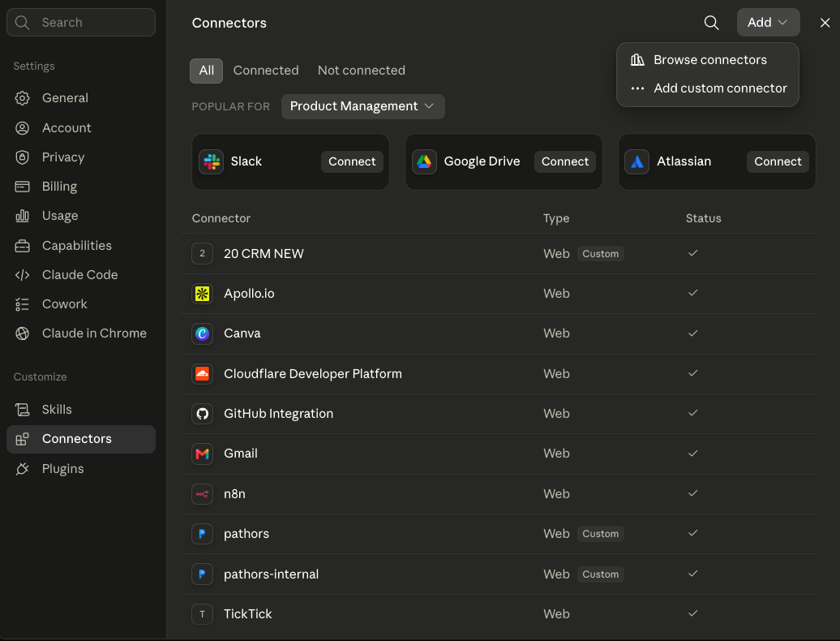Screen dimensions: 840x641
Task: Click the sidebar Search input field
Action: tap(81, 23)
